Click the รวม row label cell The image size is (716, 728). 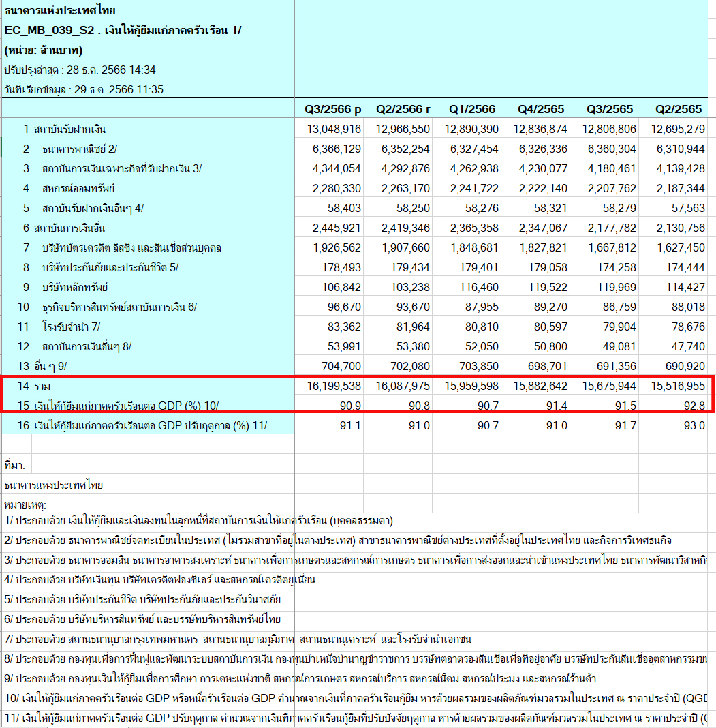[42, 386]
